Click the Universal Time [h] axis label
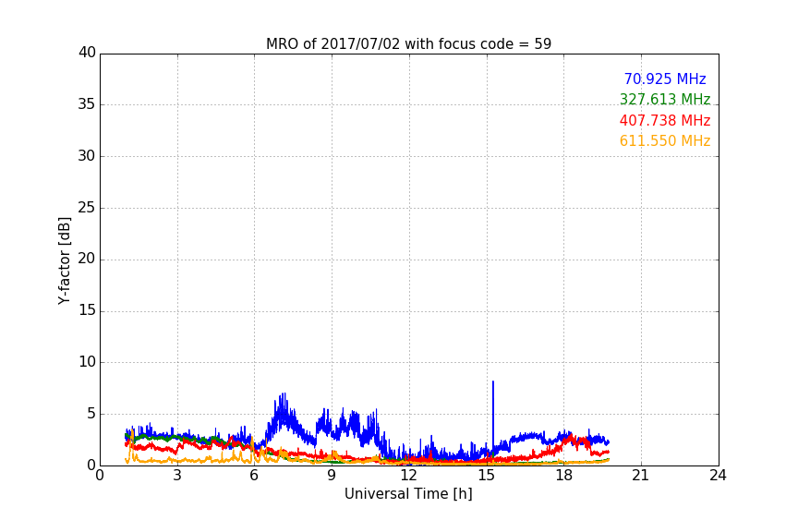This screenshot has height=532, width=798. tap(408, 494)
